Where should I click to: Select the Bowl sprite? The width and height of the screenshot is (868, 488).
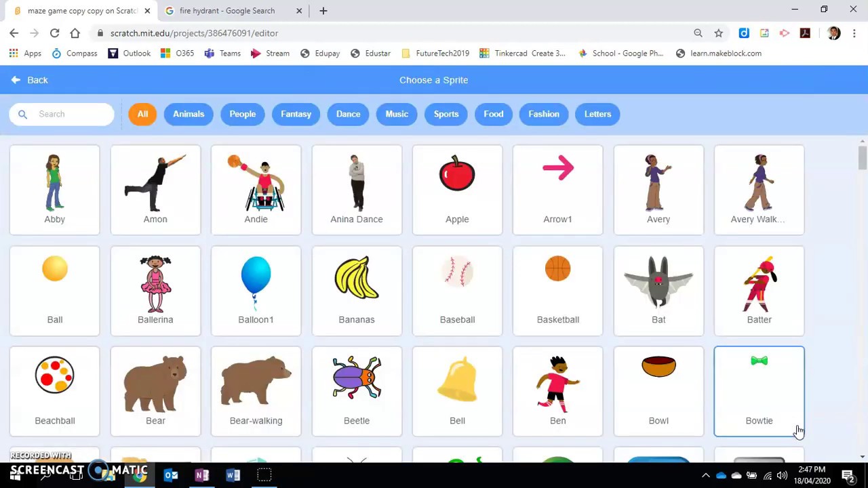point(658,391)
